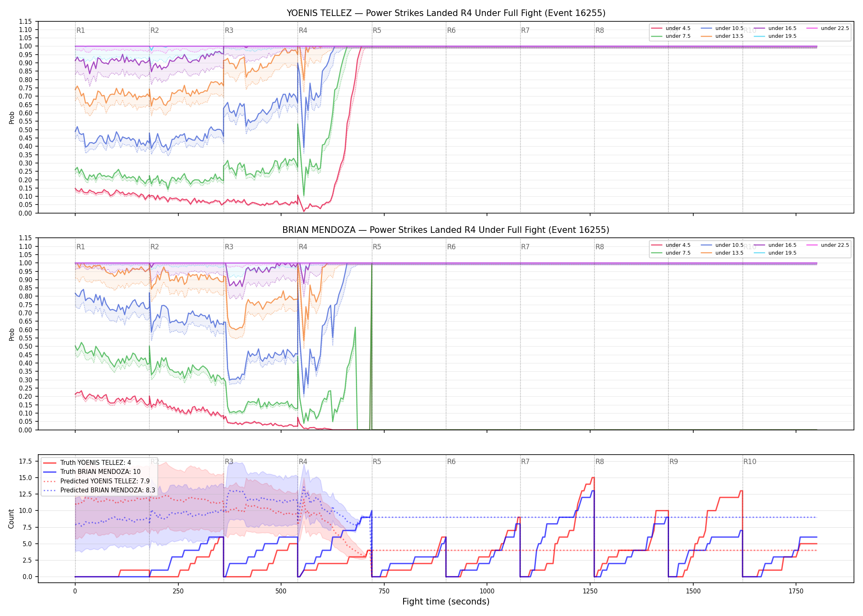Click 'Truth BRIAN MENDOZA: 10' legend entry

click(100, 472)
